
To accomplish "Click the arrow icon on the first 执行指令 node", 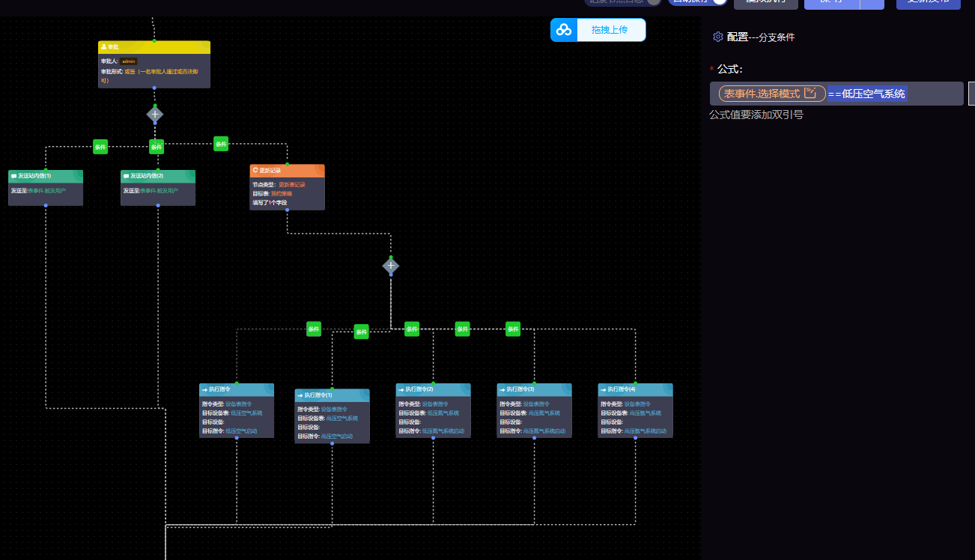I will 204,389.
